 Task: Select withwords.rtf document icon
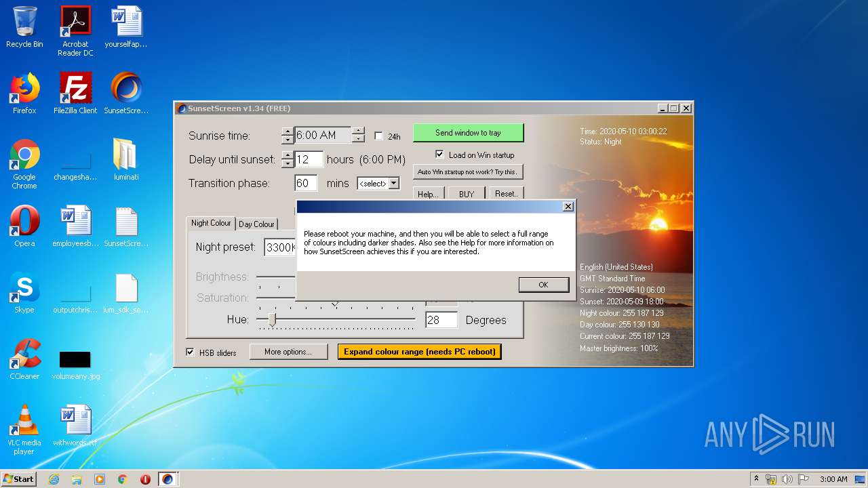tap(75, 426)
